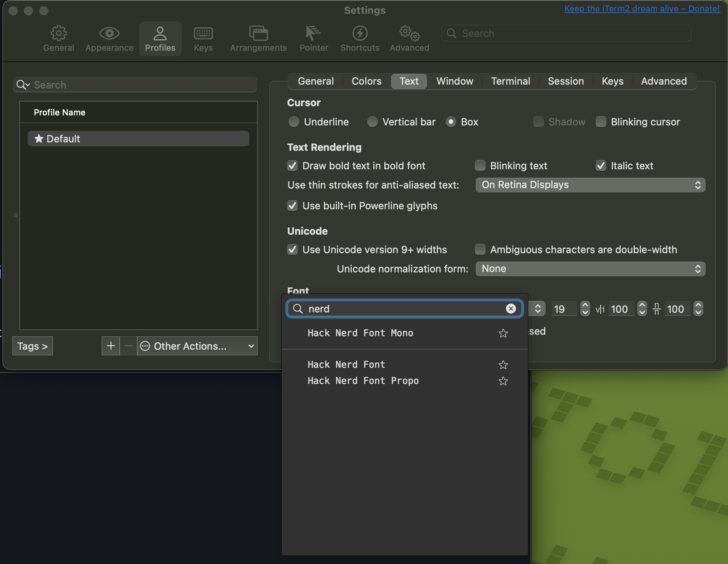
Task: Click the profile search magnifier icon
Action: (23, 85)
